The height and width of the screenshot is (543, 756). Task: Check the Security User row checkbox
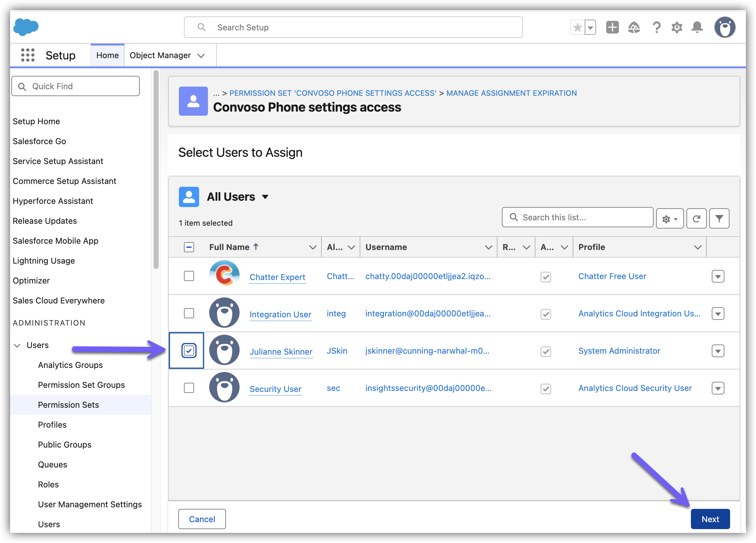pos(189,388)
